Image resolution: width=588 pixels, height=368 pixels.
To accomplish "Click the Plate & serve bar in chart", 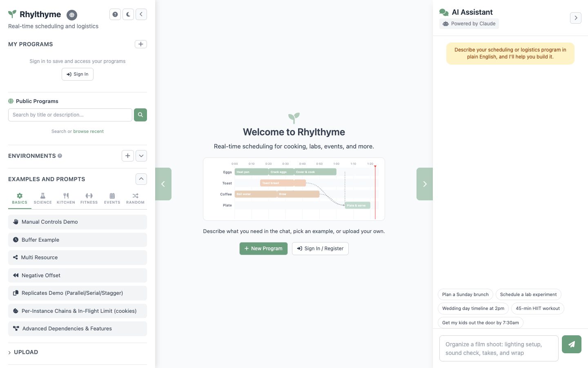I will coord(358,205).
